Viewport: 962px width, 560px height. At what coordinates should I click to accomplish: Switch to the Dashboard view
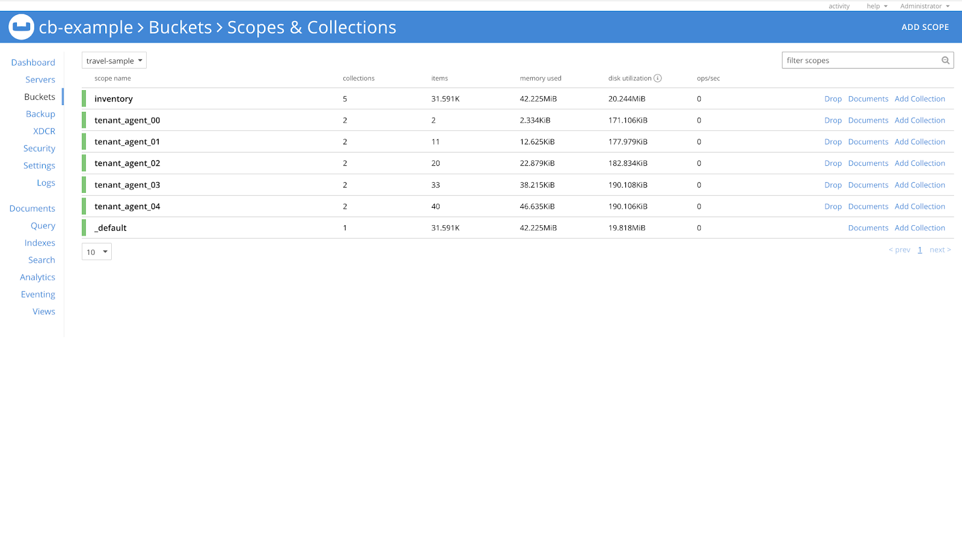33,62
